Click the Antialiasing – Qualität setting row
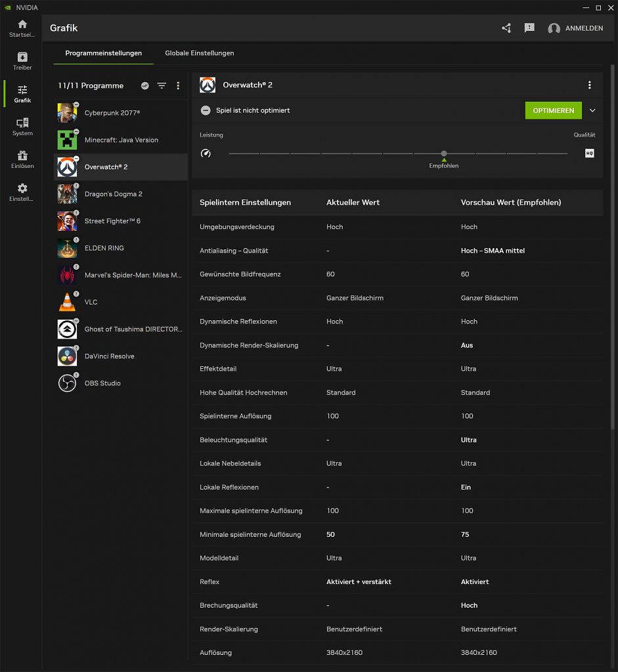This screenshot has height=672, width=618. [x=397, y=251]
